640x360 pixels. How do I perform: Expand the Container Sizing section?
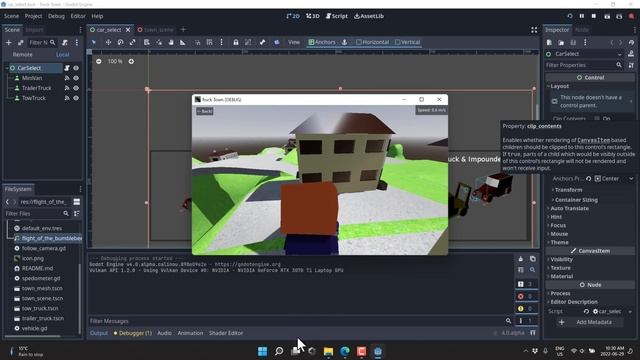(576, 200)
